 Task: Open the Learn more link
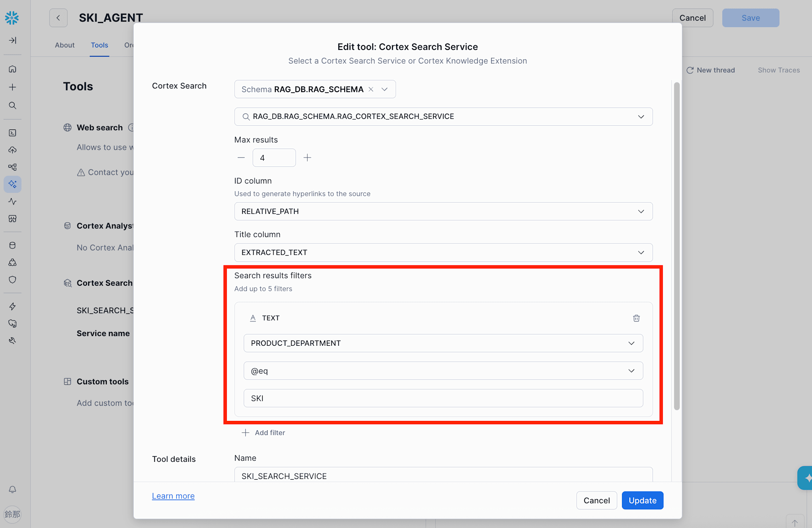click(173, 496)
